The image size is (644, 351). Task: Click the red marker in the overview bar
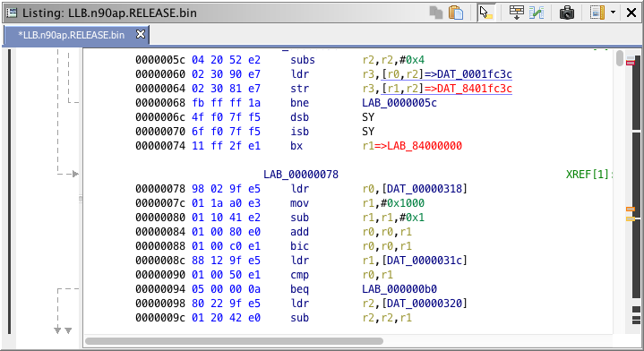point(631,63)
